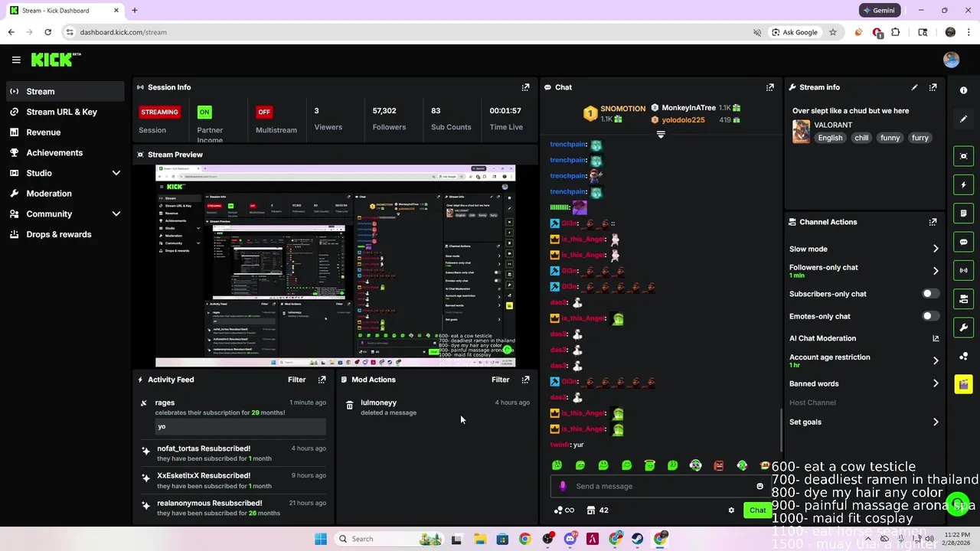The height and width of the screenshot is (551, 980).
Task: Click the browser address bar URL
Action: click(123, 32)
